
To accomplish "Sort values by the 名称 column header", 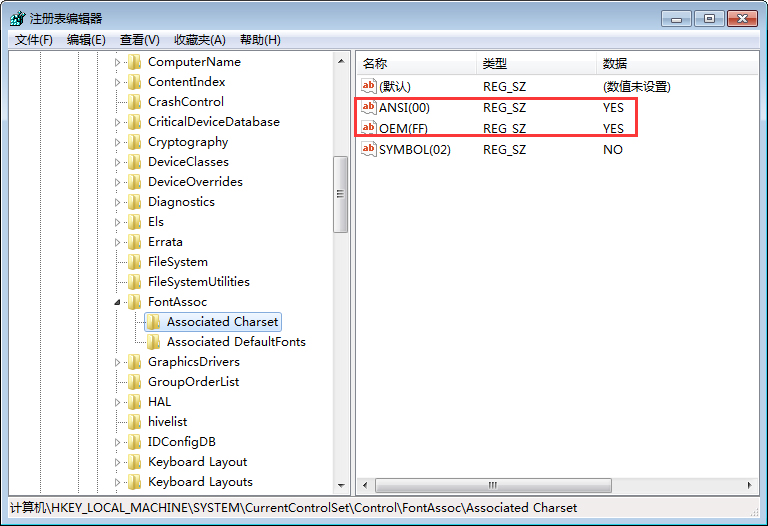I will [x=375, y=63].
